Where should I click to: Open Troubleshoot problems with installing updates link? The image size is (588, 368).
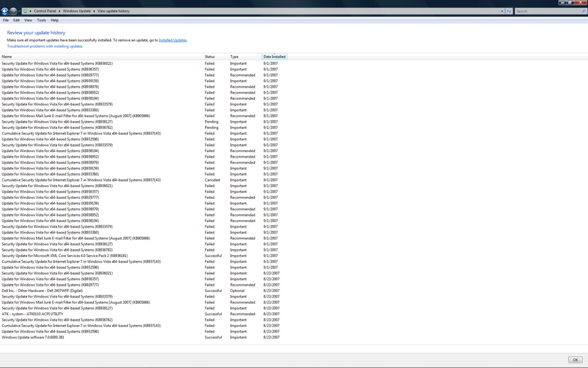[45, 47]
